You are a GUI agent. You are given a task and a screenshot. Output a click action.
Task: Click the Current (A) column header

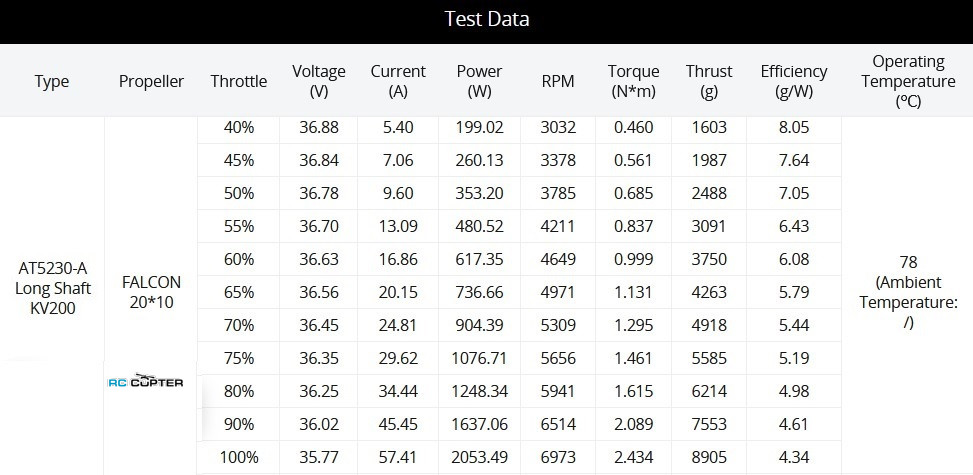(x=398, y=81)
